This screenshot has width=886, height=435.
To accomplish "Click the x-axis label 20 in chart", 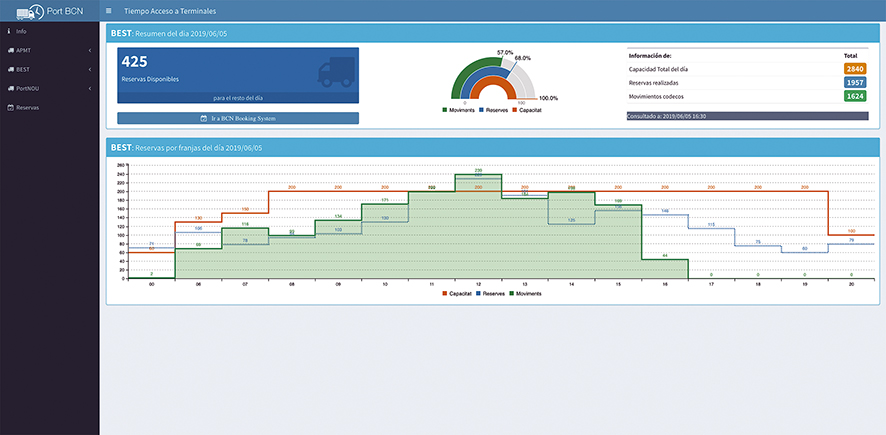I will click(x=851, y=285).
